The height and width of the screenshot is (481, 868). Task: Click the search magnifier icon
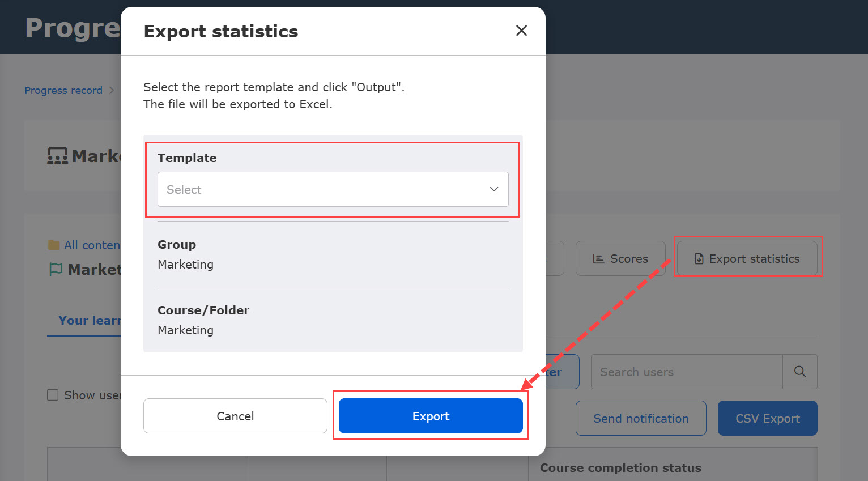click(x=799, y=372)
